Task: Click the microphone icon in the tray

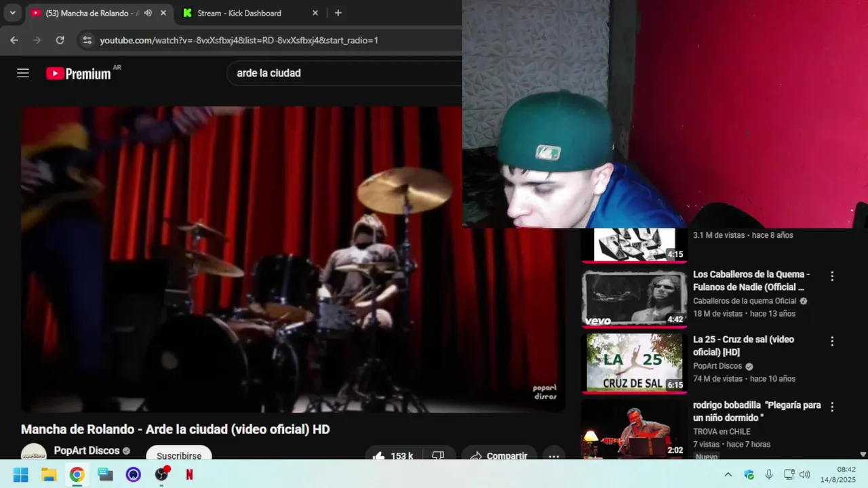Action: coord(769,474)
